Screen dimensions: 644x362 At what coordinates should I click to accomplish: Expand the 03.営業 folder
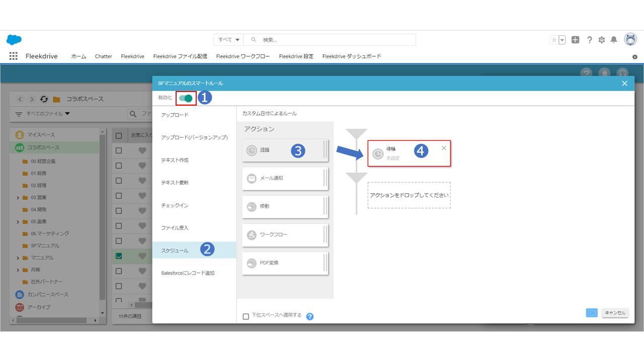click(18, 198)
